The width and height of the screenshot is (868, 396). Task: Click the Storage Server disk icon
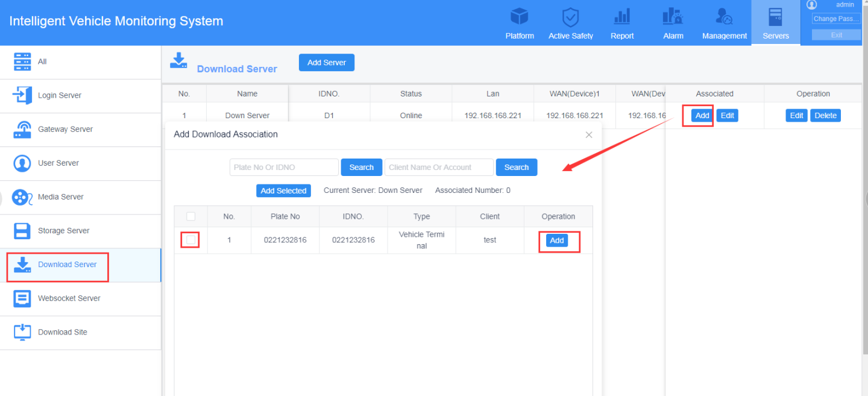click(x=22, y=230)
